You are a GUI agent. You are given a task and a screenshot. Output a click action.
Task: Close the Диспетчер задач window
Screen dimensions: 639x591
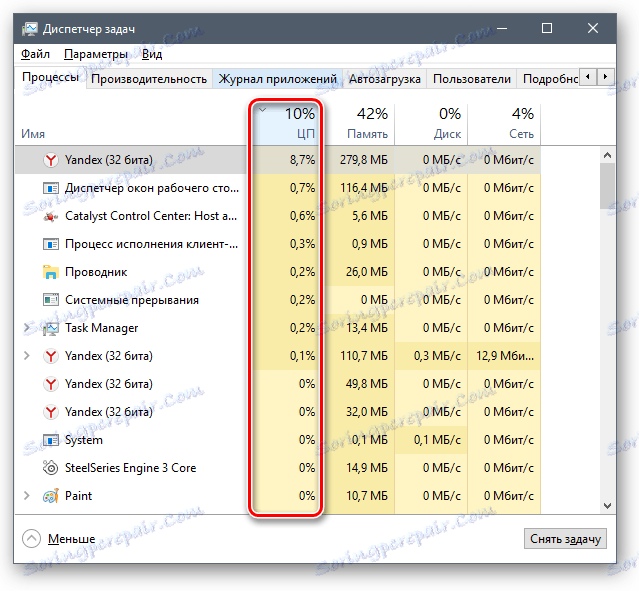pyautogui.click(x=593, y=28)
